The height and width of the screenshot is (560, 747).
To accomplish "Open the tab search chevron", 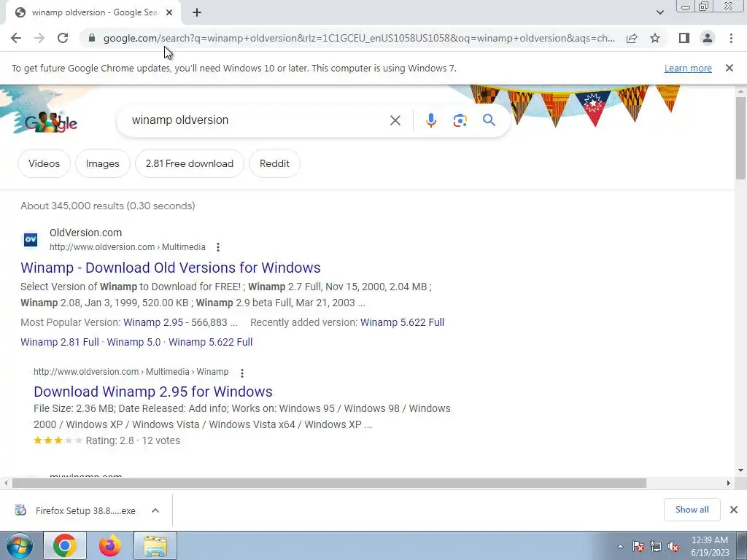I will 659,12.
